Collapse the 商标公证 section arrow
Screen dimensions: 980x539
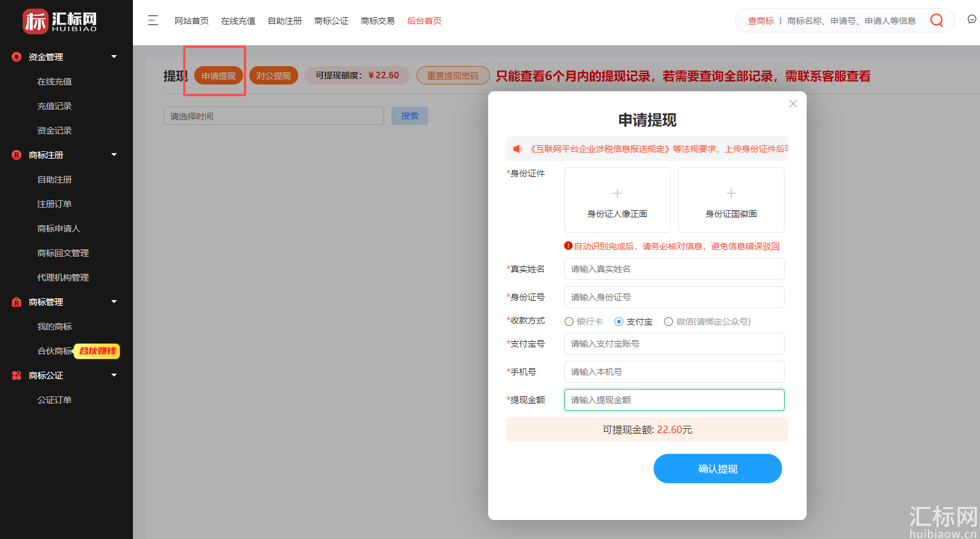click(114, 375)
